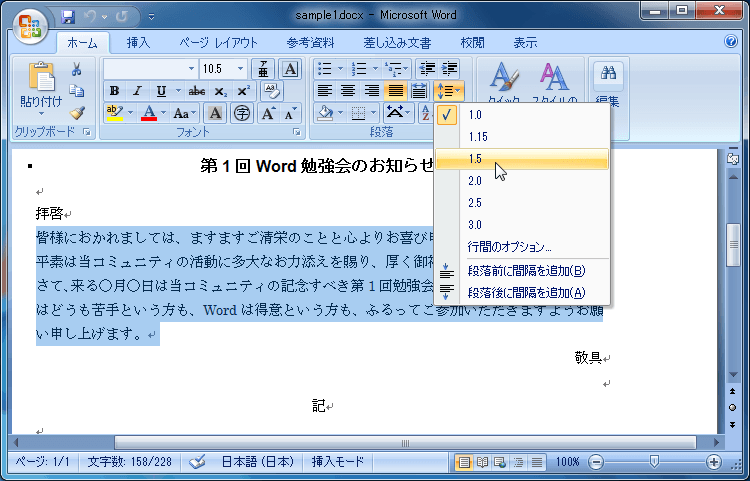
Task: Align text right
Action: 372,91
